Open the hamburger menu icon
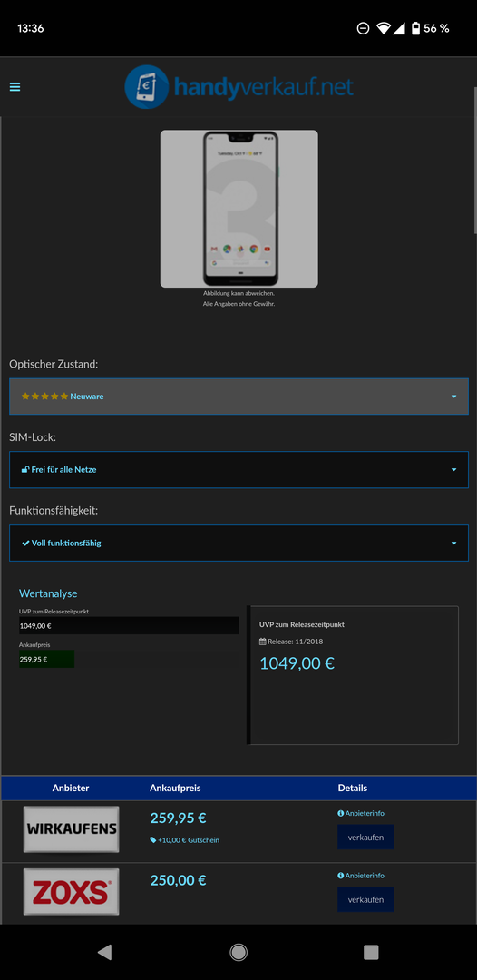 tap(15, 87)
